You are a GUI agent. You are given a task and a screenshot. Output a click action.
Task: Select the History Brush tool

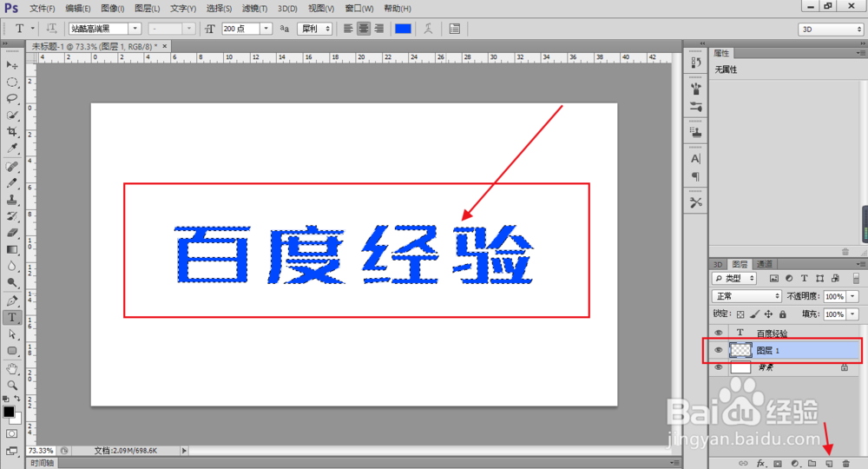tap(11, 216)
